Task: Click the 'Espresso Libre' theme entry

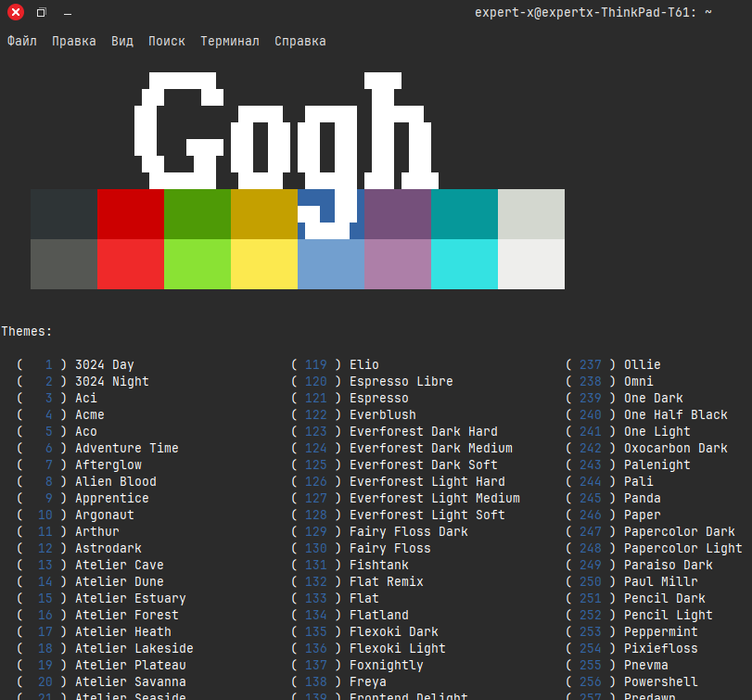Action: (x=401, y=382)
